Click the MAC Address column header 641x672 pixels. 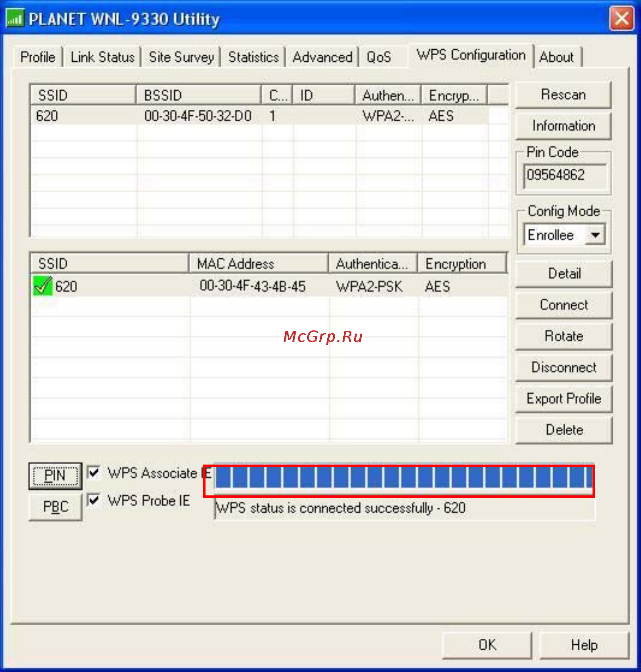(x=259, y=264)
